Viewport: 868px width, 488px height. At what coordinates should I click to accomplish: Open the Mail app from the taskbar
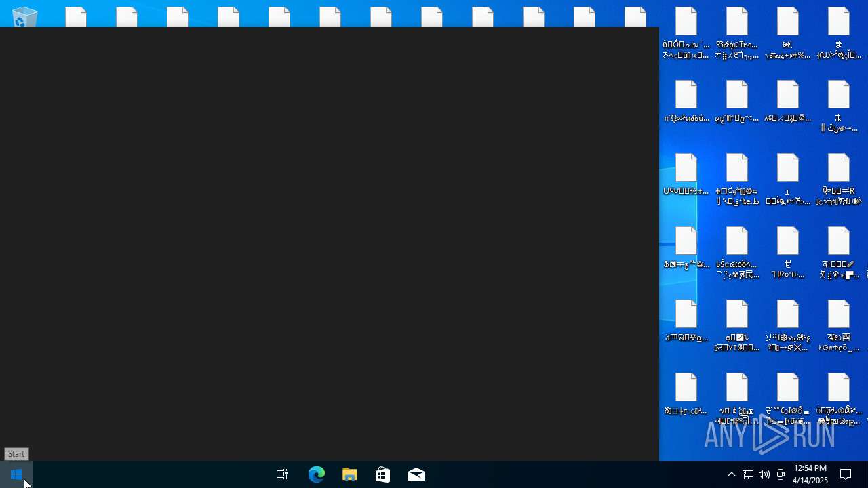click(416, 474)
